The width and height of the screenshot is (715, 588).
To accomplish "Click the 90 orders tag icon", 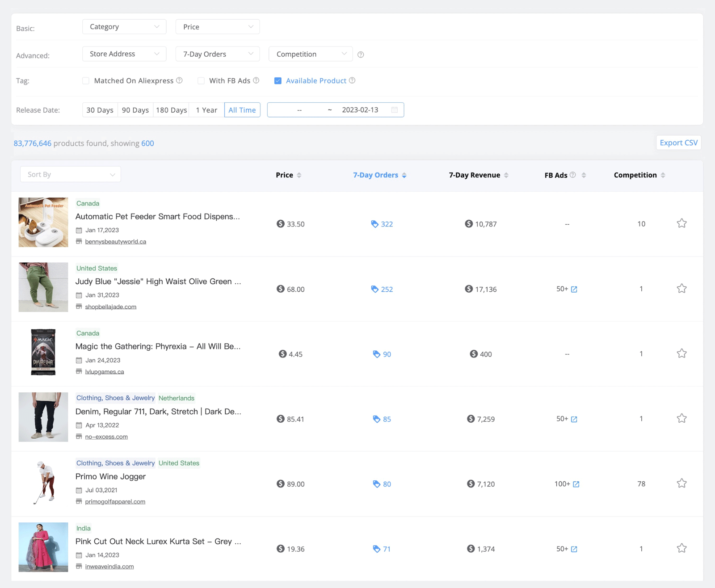I will point(376,354).
